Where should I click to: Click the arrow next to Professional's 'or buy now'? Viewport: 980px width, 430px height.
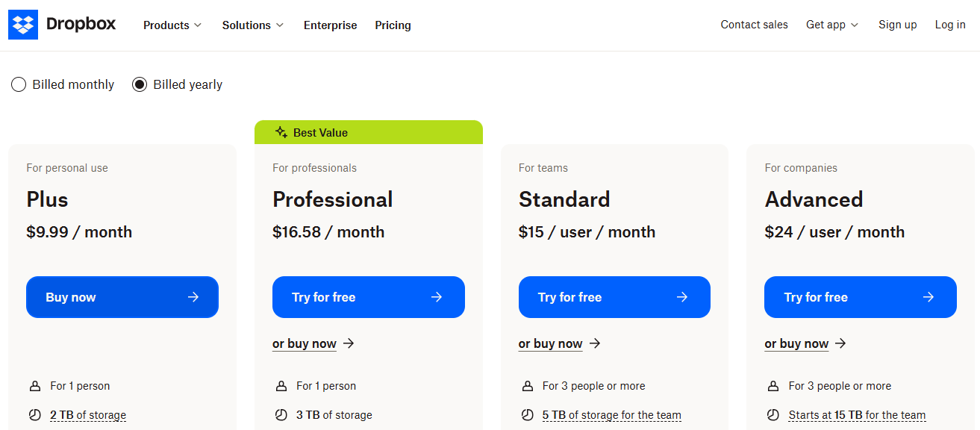pyautogui.click(x=349, y=343)
